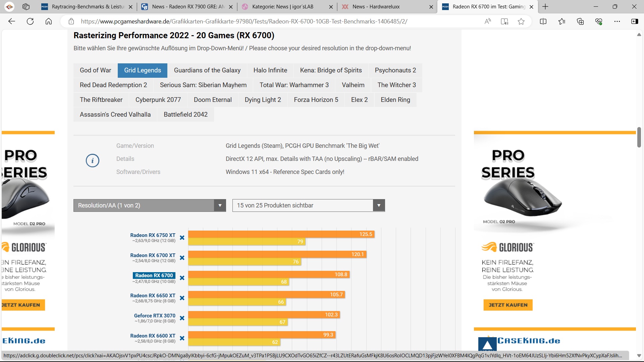Viewport: 644px width, 362px height.
Task: Click the benchmark info circle icon
Action: tap(93, 161)
